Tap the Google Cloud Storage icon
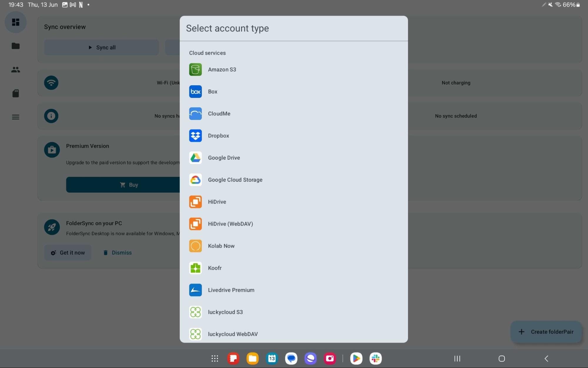Viewport: 588px width, 368px height. (x=195, y=180)
